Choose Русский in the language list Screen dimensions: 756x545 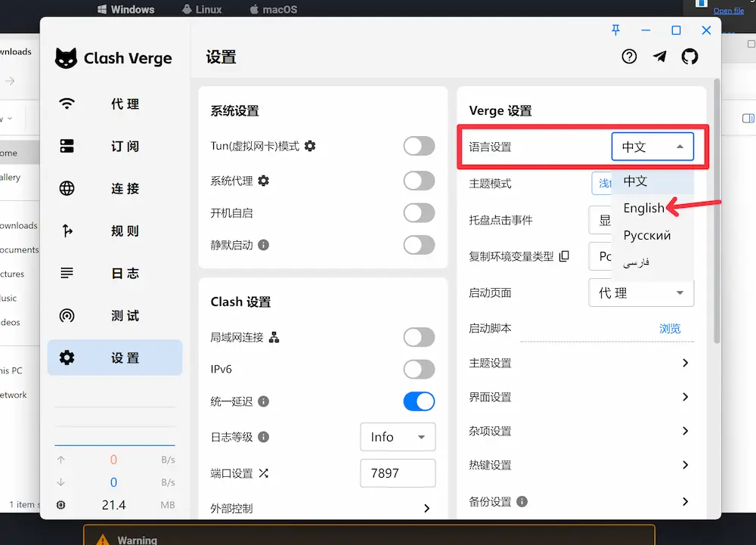[646, 235]
